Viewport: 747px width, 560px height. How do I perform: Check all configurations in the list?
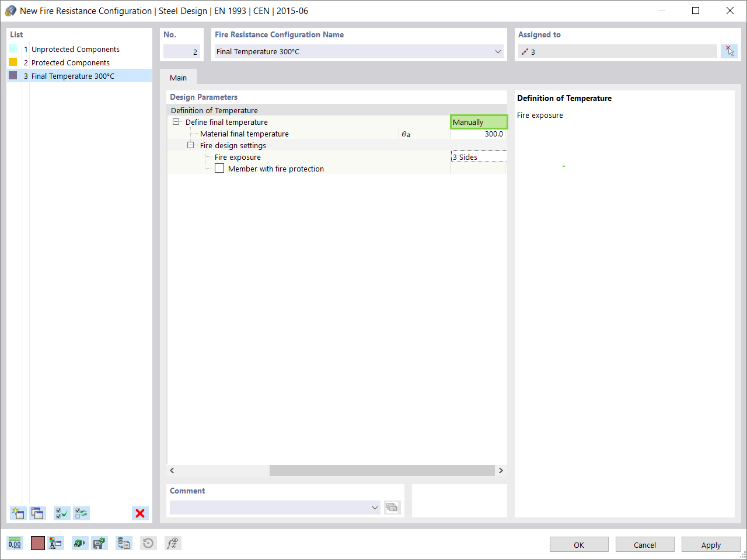(61, 513)
